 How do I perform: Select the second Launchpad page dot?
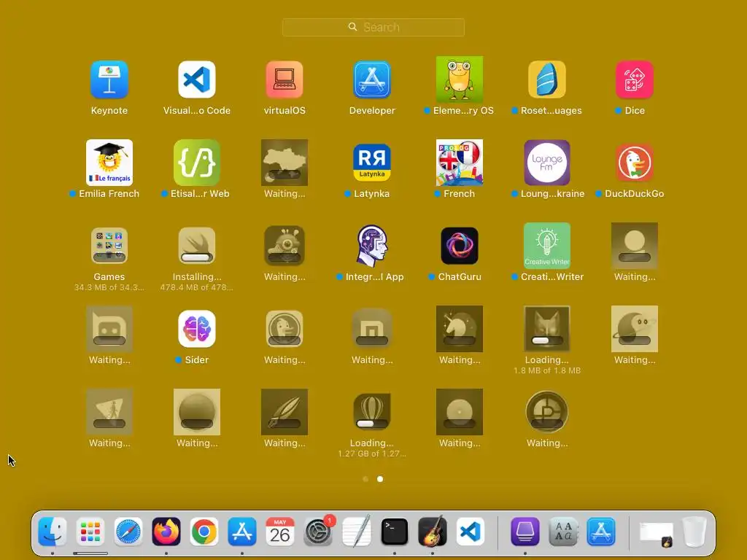[x=380, y=479]
